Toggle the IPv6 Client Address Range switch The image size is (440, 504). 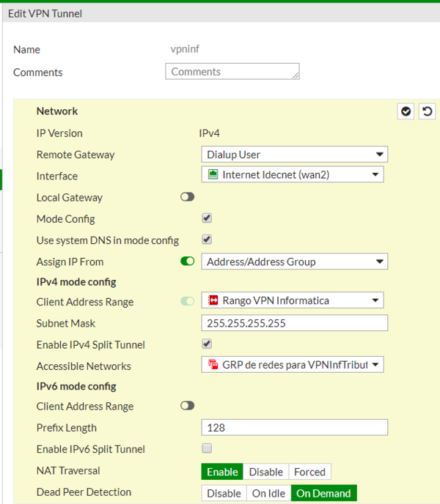click(188, 406)
